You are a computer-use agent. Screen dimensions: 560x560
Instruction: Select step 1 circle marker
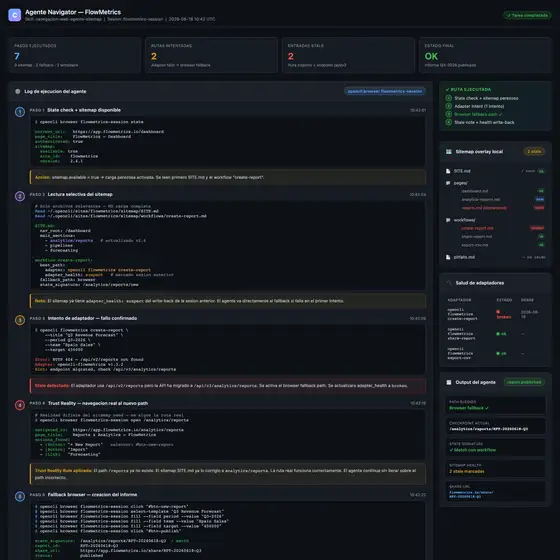tap(20, 112)
